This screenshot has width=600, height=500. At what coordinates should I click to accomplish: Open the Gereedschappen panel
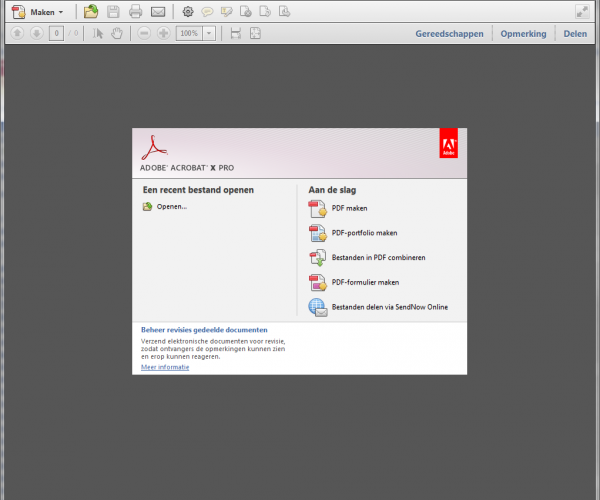click(449, 34)
